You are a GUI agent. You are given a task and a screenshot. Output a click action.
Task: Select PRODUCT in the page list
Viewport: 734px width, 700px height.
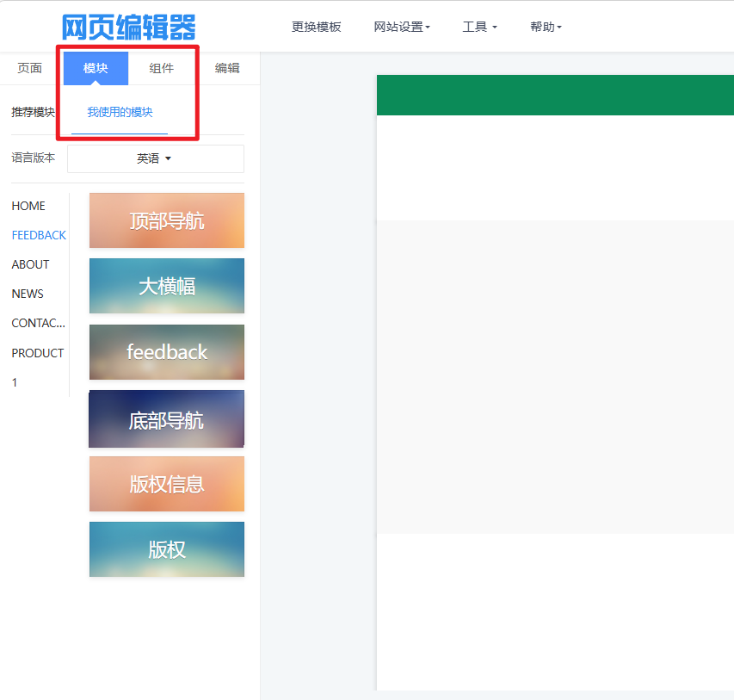tap(38, 353)
